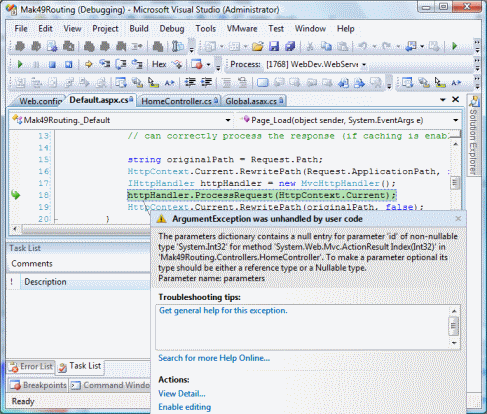Click the Redo icon
This screenshot has height=414, width=487.
387,46
